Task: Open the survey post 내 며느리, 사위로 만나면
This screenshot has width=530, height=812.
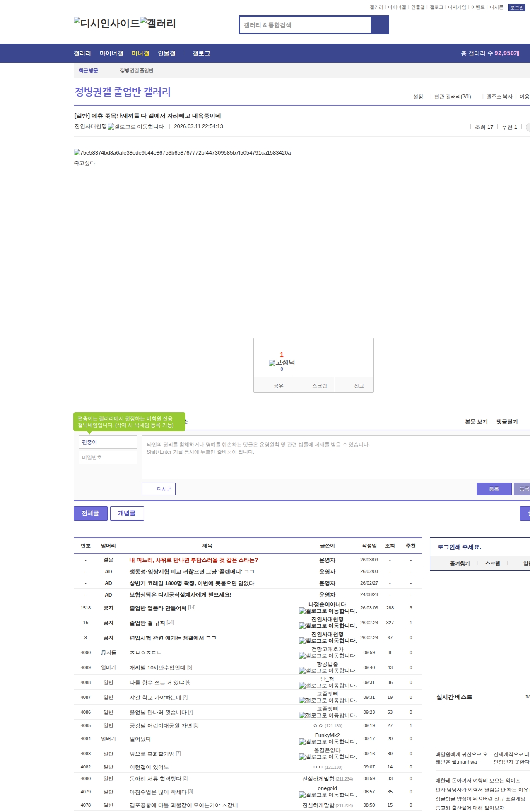Action: point(194,560)
